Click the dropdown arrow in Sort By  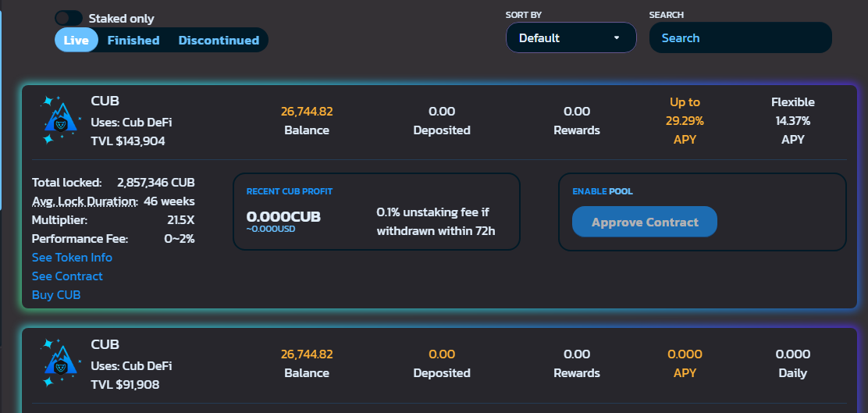point(617,38)
